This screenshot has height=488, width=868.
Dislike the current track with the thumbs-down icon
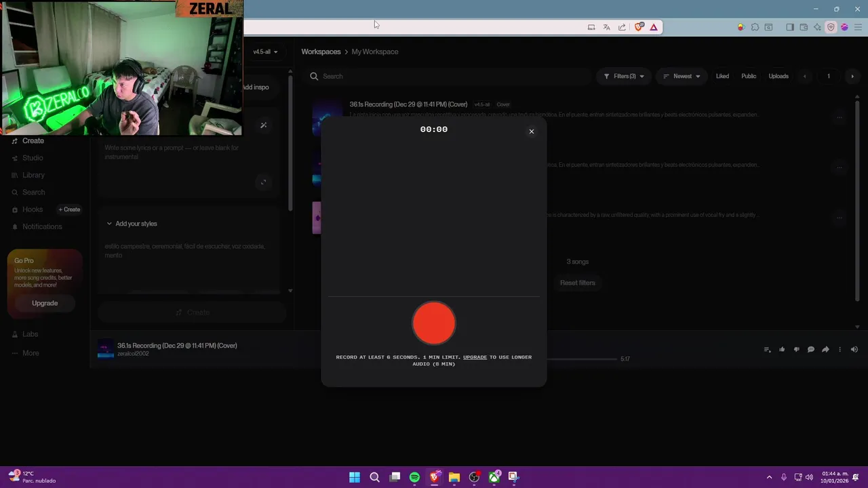[796, 350]
